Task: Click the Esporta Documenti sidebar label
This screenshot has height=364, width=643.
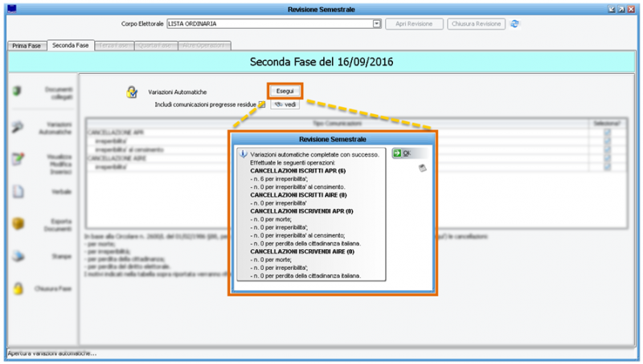Action: point(57,225)
